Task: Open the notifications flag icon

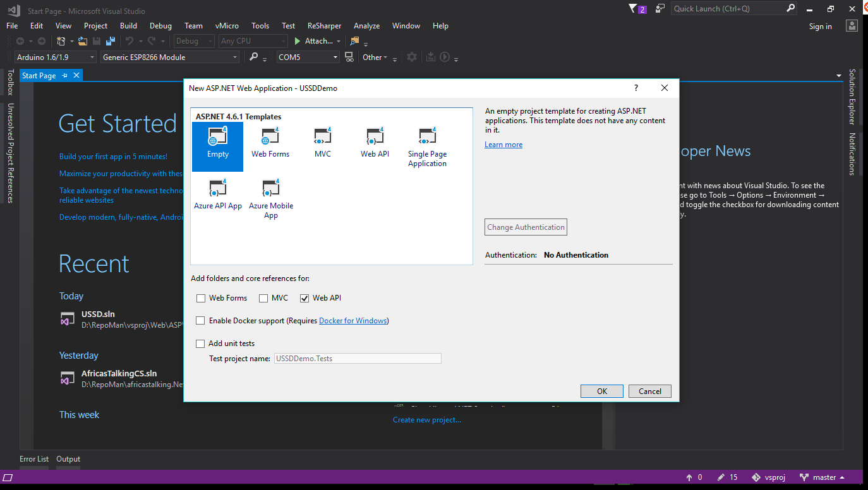Action: (634, 9)
